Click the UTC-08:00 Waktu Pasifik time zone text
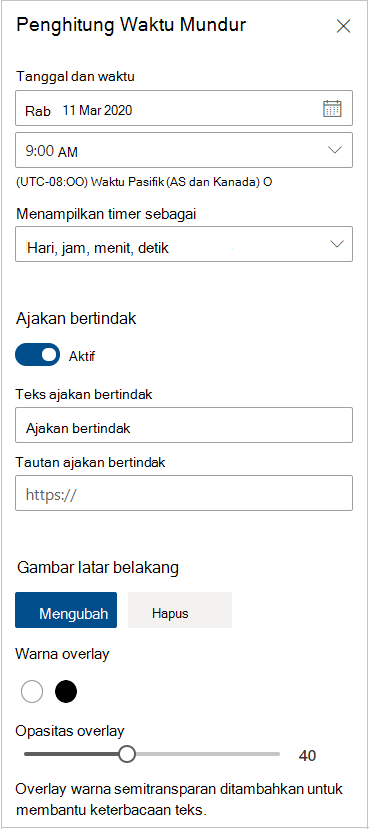Viewport: 369px width, 829px height. [x=144, y=182]
